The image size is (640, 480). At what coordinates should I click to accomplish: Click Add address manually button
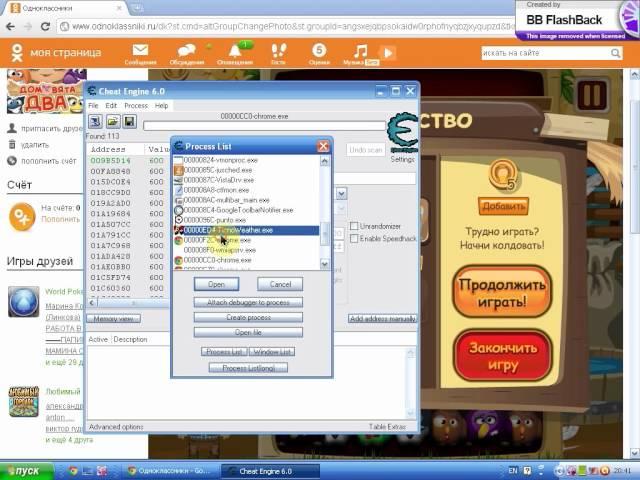[382, 319]
